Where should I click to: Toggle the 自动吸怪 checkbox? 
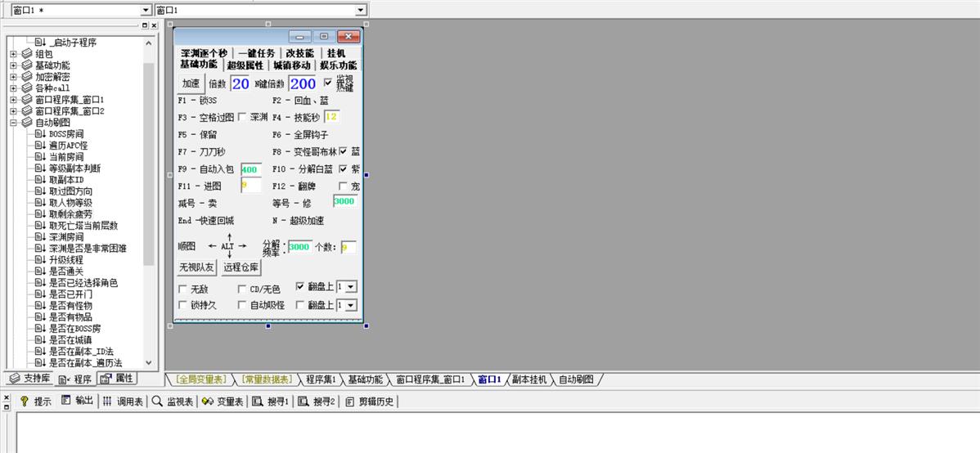coord(242,305)
